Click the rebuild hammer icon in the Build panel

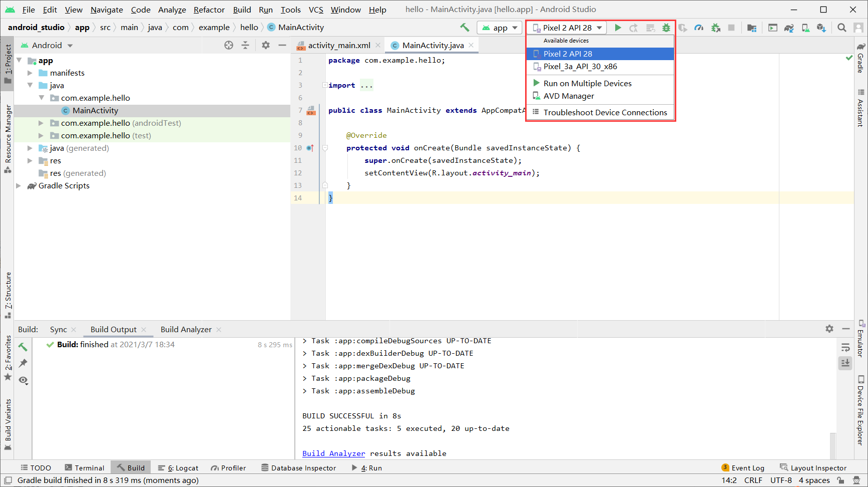pos(23,347)
